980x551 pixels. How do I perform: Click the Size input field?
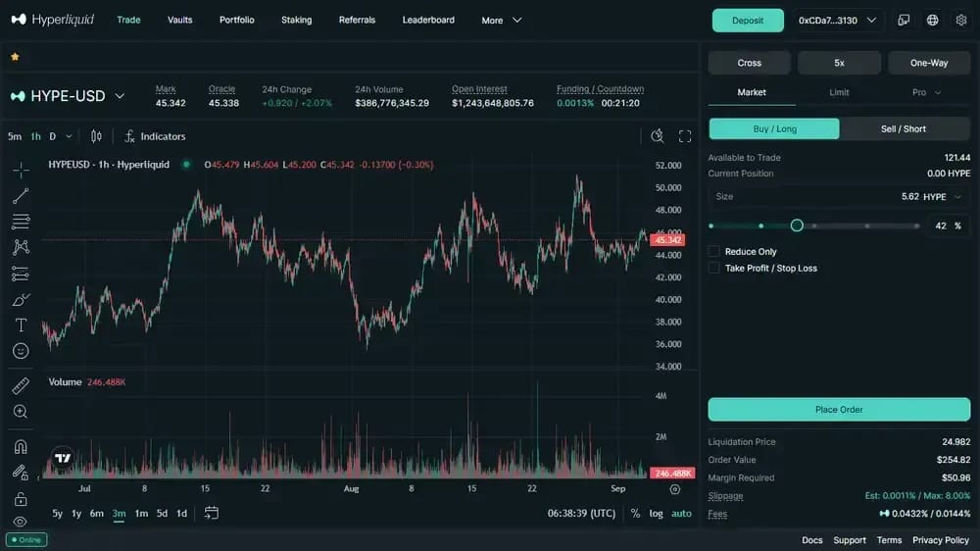point(839,196)
